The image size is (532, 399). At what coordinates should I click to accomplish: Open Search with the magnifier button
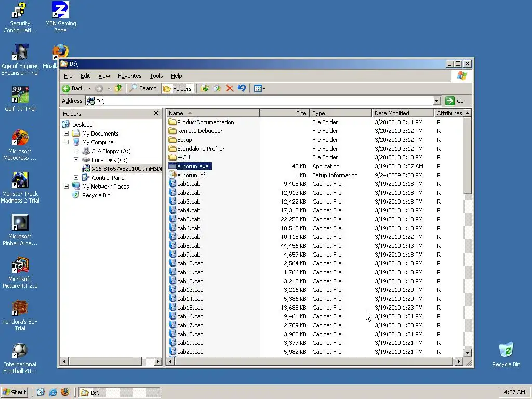[x=143, y=88]
